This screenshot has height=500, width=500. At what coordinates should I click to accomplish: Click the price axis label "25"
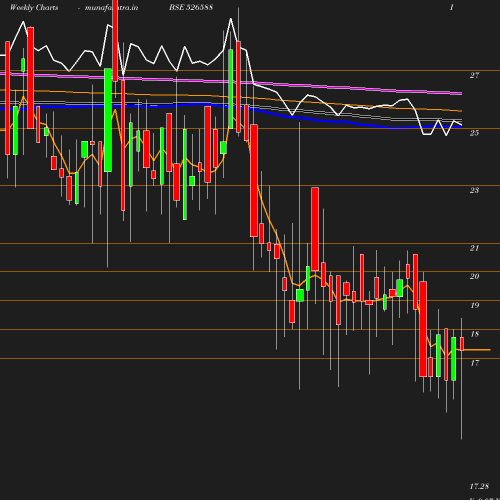tap(474, 133)
